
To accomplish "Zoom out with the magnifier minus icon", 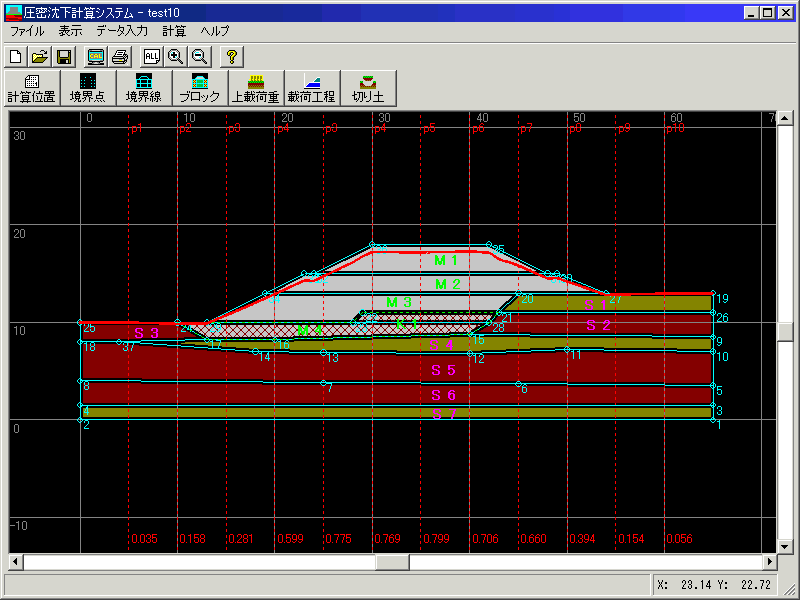I will pyautogui.click(x=199, y=56).
